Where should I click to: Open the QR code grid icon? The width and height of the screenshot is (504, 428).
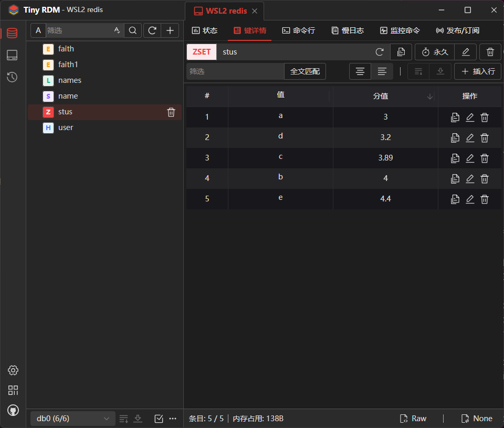[x=13, y=390]
